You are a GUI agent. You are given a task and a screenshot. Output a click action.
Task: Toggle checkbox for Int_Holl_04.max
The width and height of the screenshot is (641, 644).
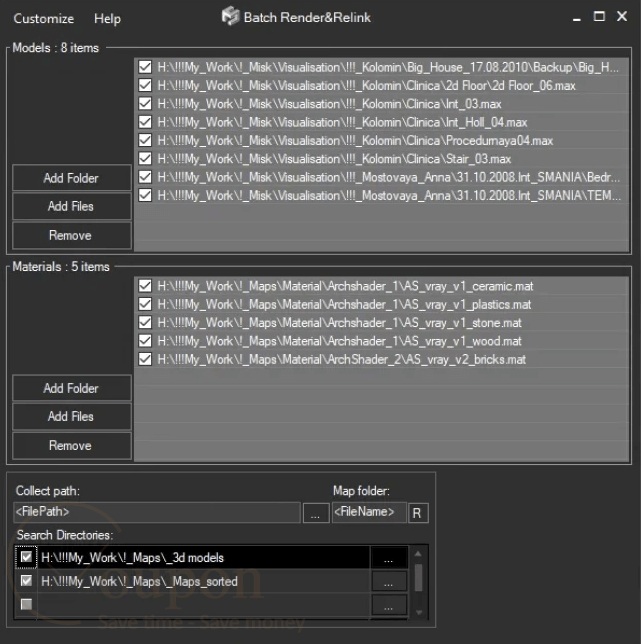tap(145, 122)
